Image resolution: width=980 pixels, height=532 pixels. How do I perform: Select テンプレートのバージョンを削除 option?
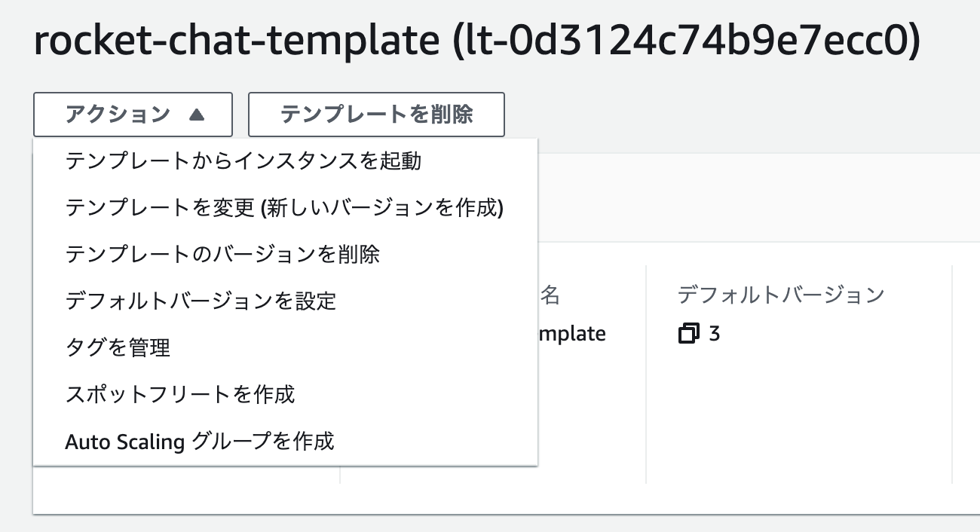pos(285,255)
